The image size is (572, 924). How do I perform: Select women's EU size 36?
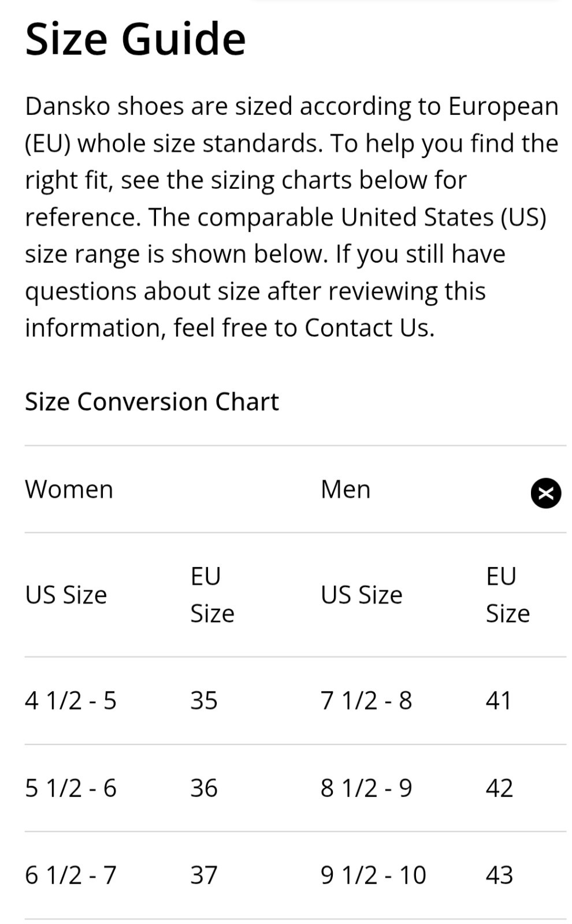pyautogui.click(x=204, y=788)
